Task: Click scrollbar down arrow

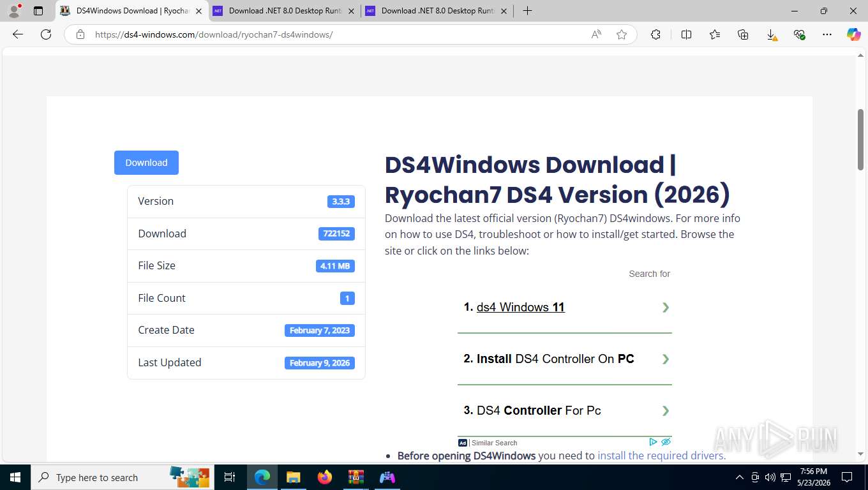Action: tap(861, 454)
